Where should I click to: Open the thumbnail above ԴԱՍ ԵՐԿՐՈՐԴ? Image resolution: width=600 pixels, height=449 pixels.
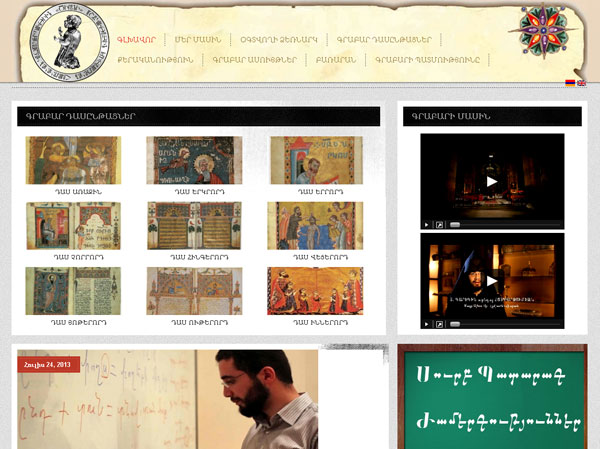pos(194,160)
